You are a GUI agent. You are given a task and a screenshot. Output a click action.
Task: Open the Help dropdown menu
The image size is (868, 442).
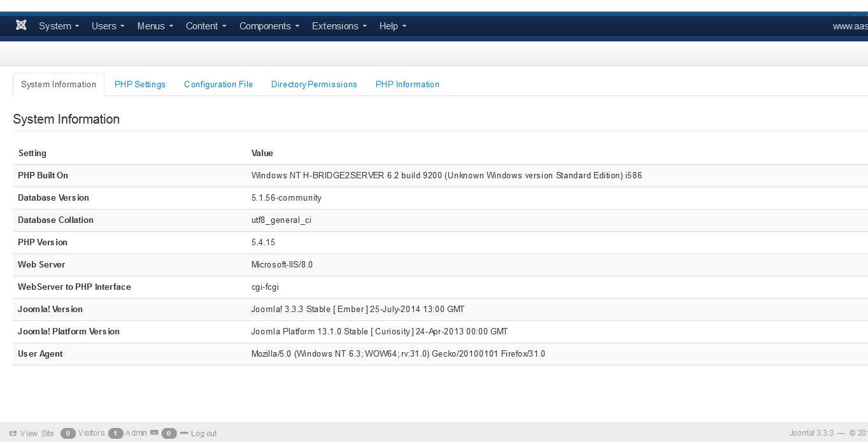[x=393, y=26]
